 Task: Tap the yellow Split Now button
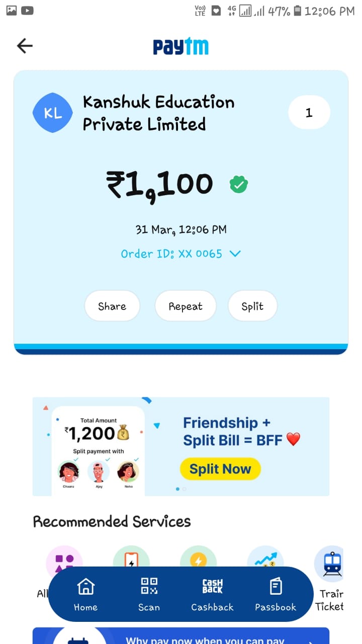[220, 469]
